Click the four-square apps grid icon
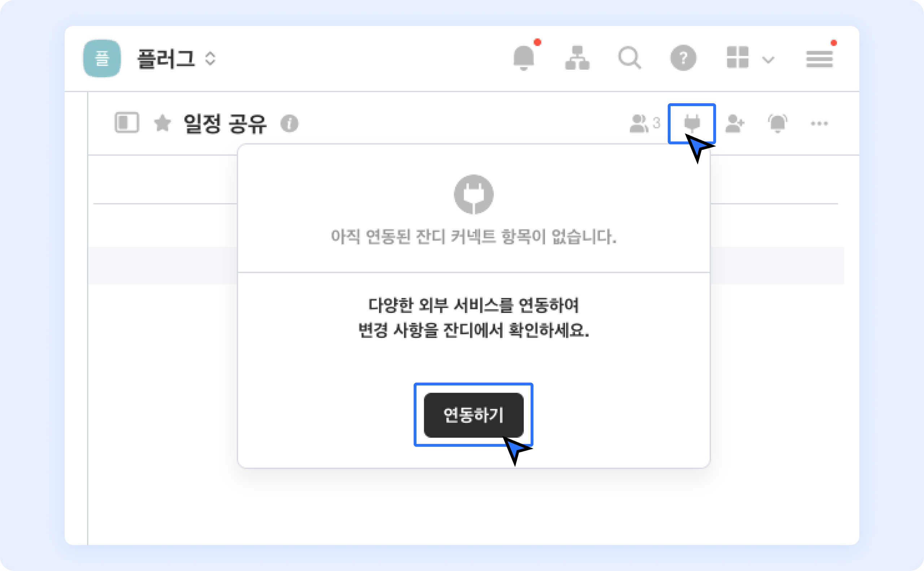The width and height of the screenshot is (924, 571). click(737, 57)
